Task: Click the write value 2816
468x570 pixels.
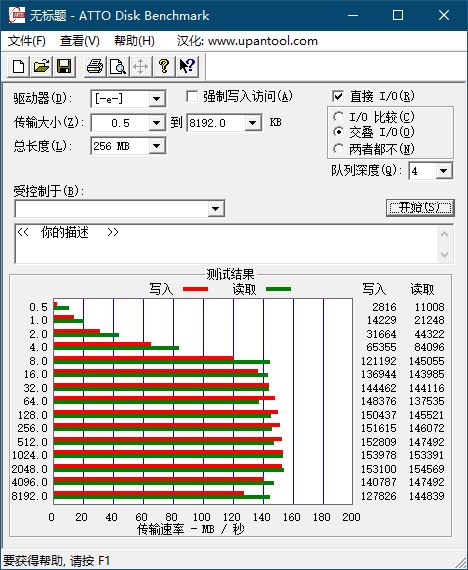Action: (x=384, y=307)
